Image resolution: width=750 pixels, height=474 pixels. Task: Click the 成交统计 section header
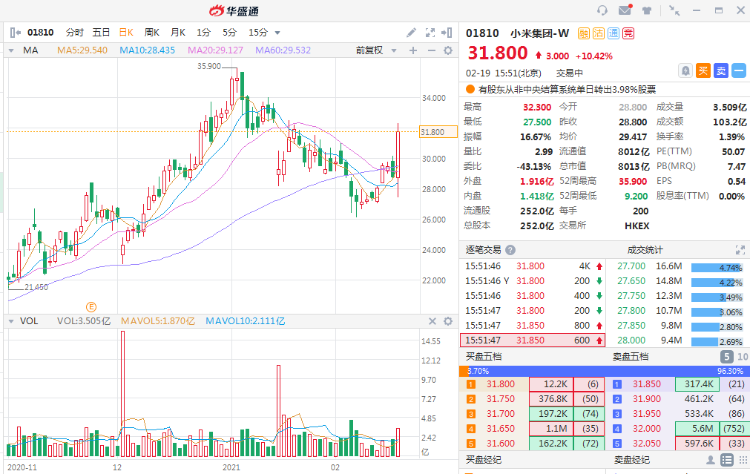click(644, 250)
